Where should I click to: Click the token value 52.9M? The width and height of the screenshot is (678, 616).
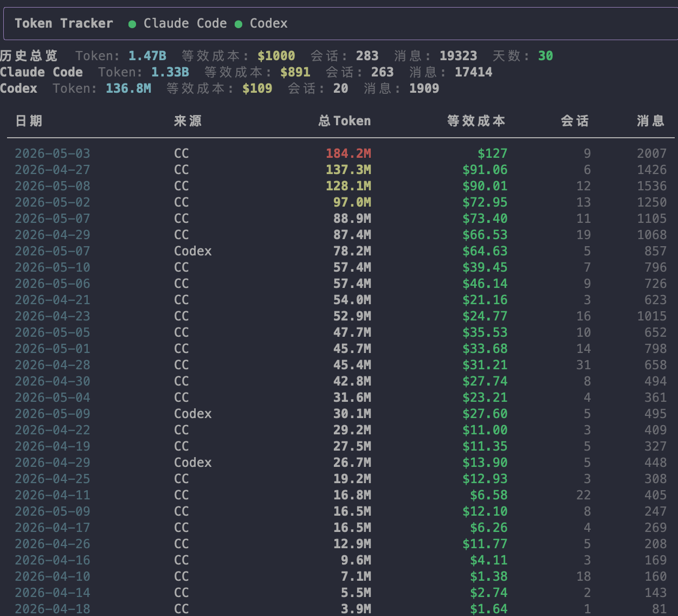[x=352, y=316]
